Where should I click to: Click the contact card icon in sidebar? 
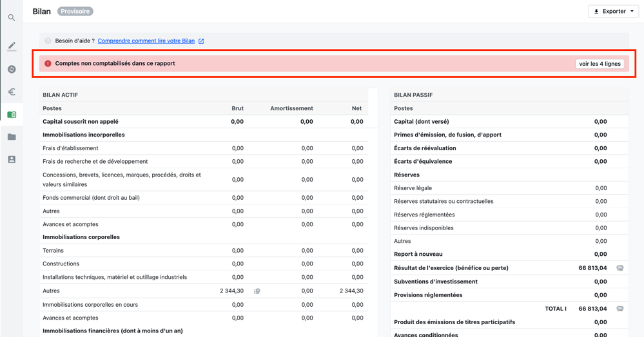click(x=12, y=159)
